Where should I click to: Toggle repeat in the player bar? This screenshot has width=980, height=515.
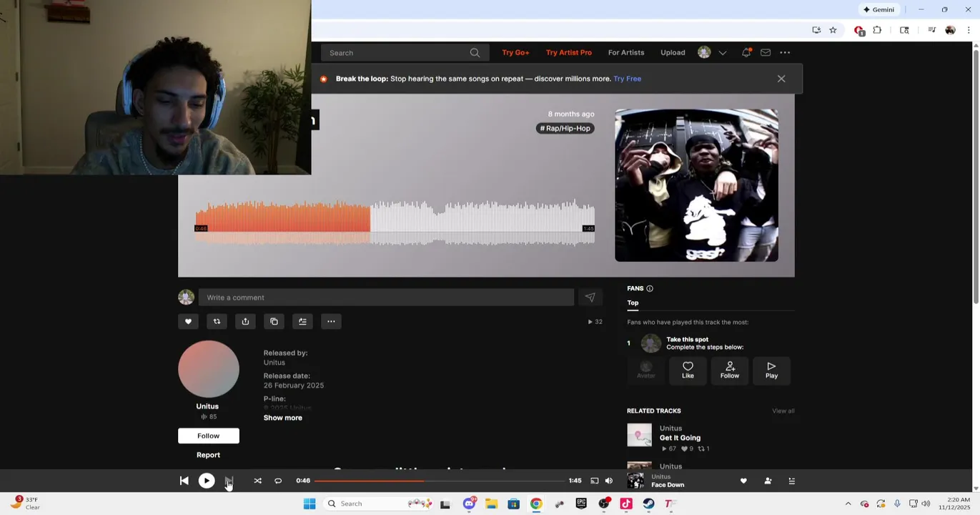(278, 481)
